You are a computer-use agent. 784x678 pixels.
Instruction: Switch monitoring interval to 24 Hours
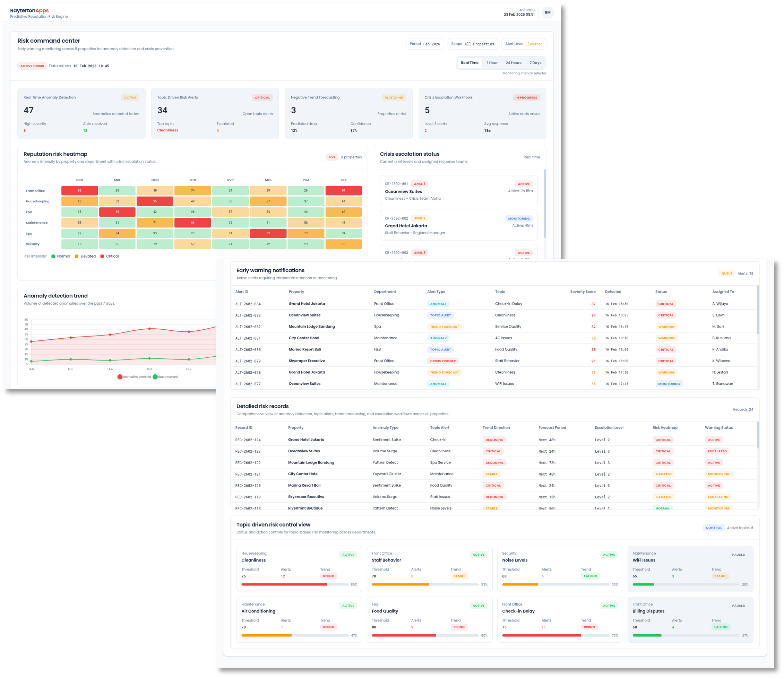514,62
